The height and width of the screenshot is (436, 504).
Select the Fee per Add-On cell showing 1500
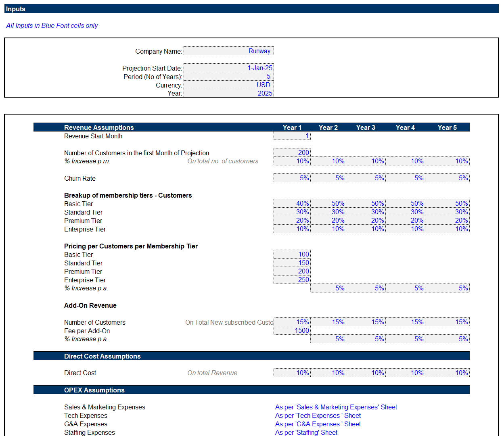coord(292,330)
